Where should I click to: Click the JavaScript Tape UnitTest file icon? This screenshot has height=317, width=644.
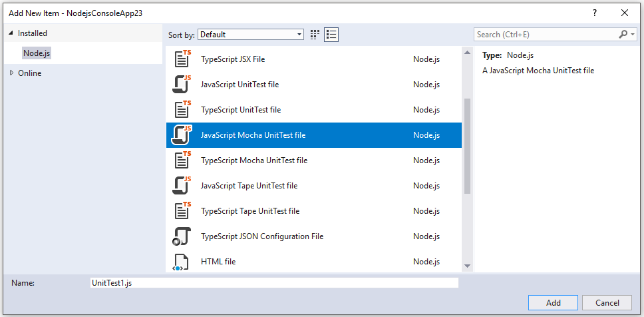[x=182, y=186]
